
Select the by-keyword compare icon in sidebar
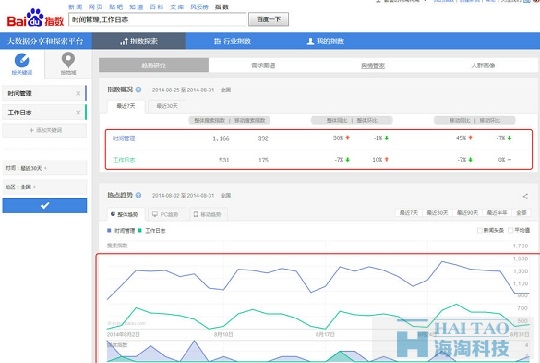tap(22, 60)
